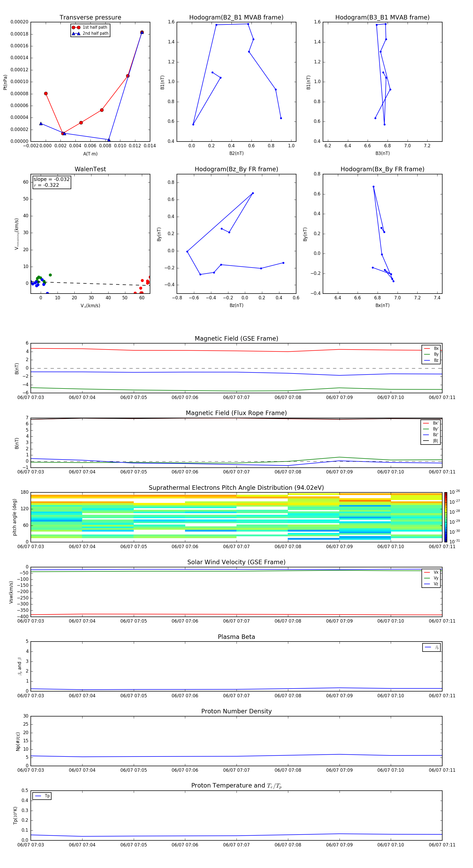Screen dimensions: 473x868
Task: Click the '2nd half path' legend entry
Action: (x=90, y=33)
